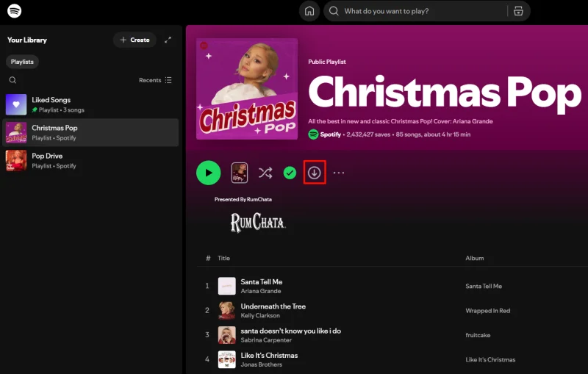The image size is (588, 374).
Task: Click the Title column header
Action: tap(223, 258)
